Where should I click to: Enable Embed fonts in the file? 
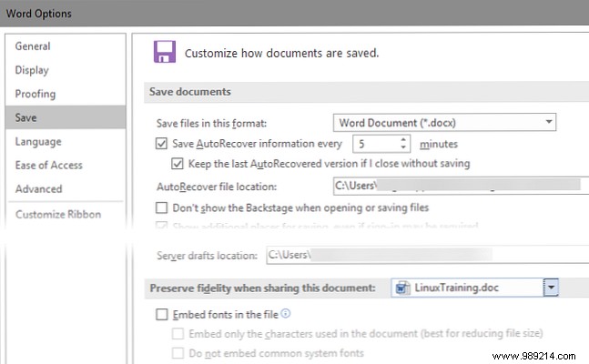pos(162,315)
